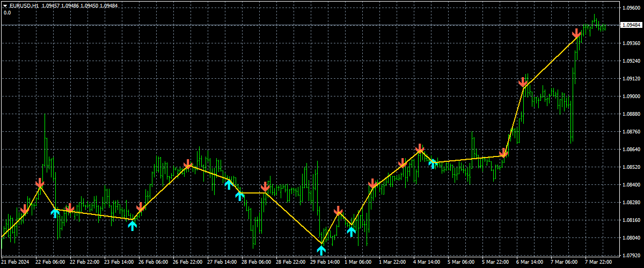Click the 6 Mar 14:00 time axis label

point(530,263)
